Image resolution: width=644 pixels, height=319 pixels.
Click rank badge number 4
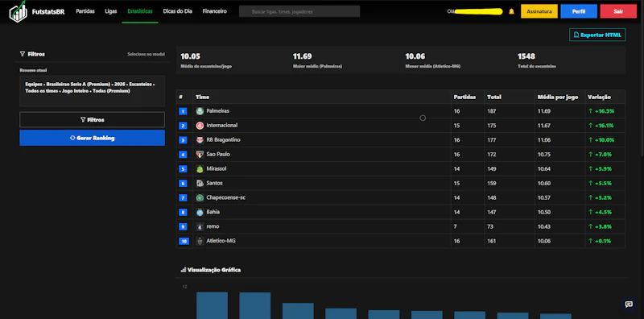coord(183,155)
